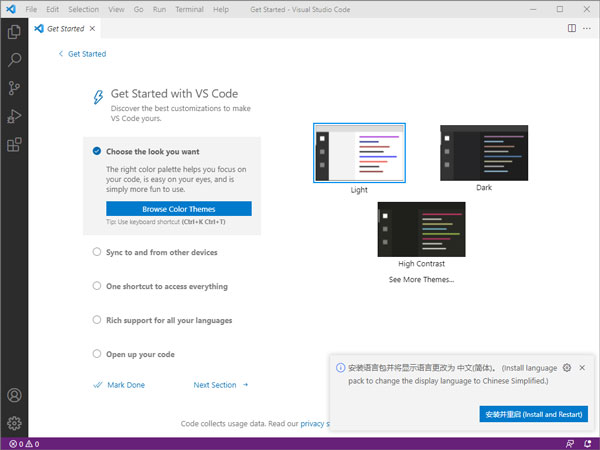Click Browse Color Themes button
Image resolution: width=600 pixels, height=450 pixels.
coord(179,209)
